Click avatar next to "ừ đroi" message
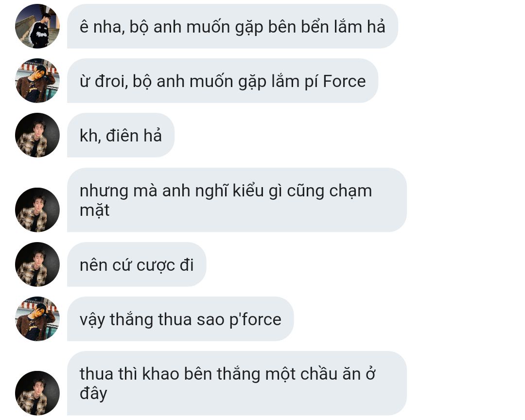This screenshot has width=525, height=420. [37, 81]
